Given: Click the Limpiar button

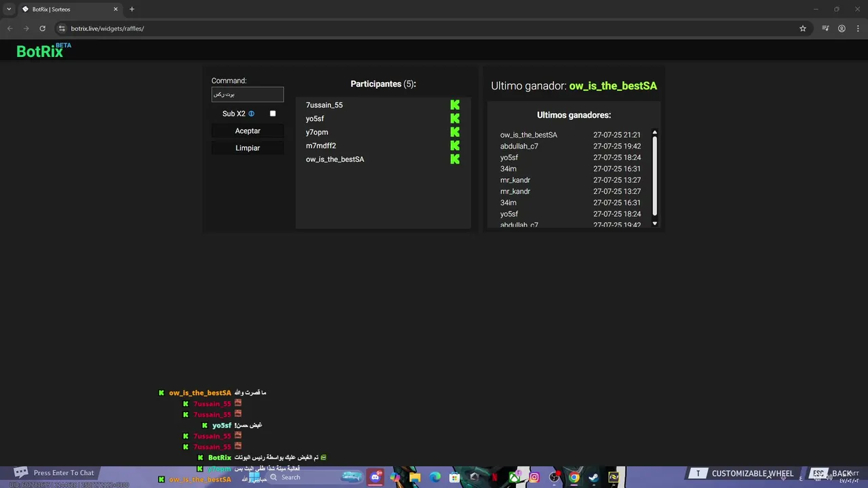Looking at the screenshot, I should click(248, 148).
